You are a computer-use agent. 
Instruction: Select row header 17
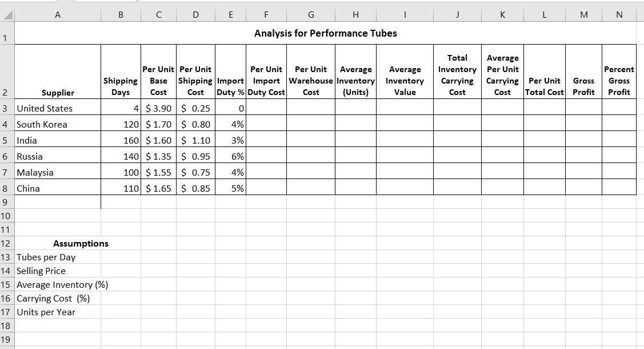click(x=6, y=312)
